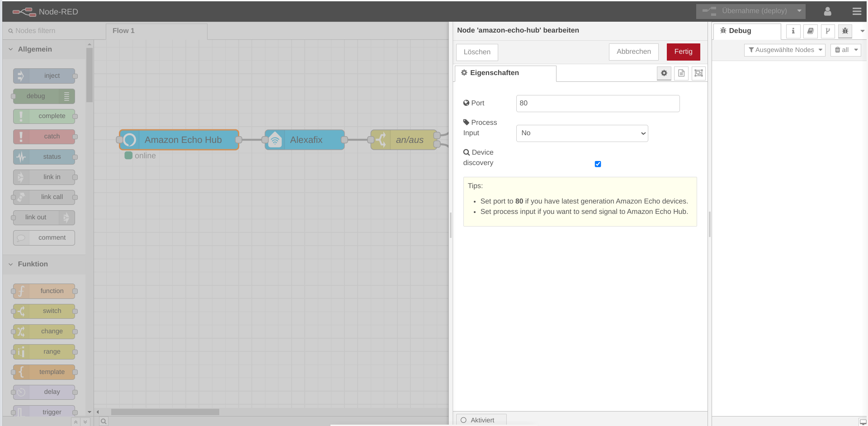Image resolution: width=868 pixels, height=426 pixels.
Task: Open the info sidebar icon
Action: 793,31
